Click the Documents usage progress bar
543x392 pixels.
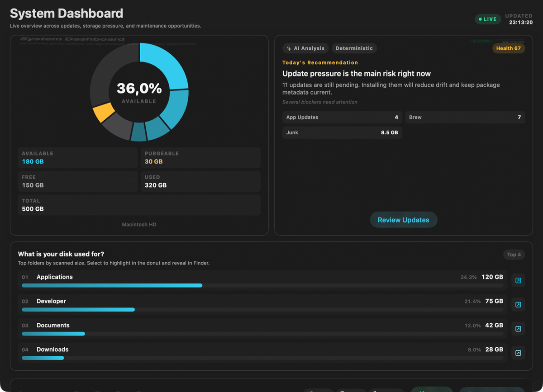pos(262,334)
